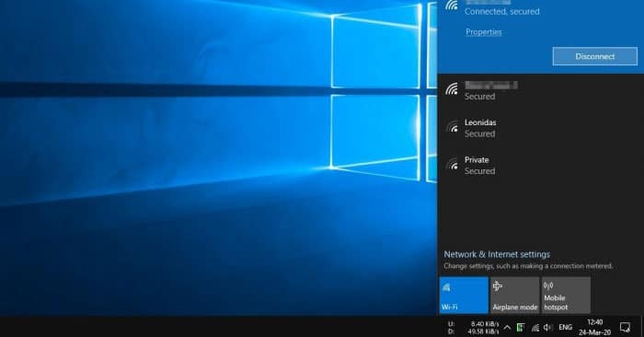Open Properties link of connected network
The image size is (644, 337).
click(483, 32)
